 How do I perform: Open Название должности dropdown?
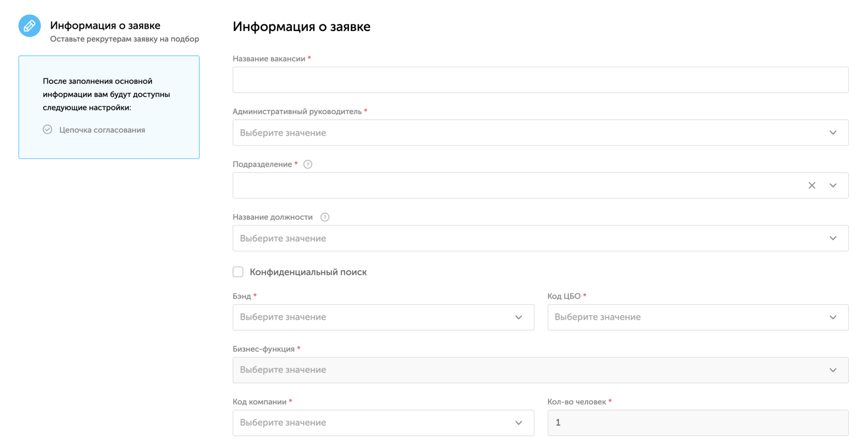[x=540, y=238]
